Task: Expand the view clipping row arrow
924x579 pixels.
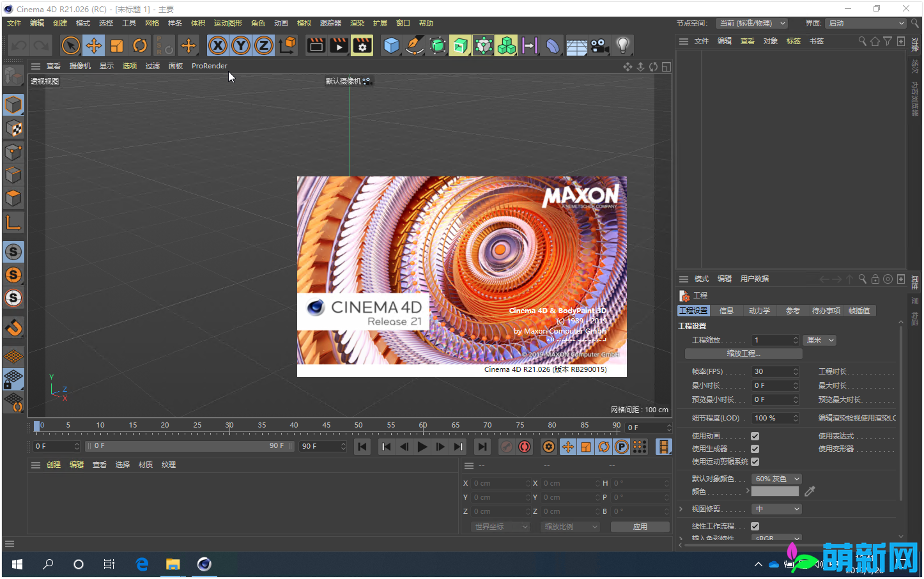Action: [x=681, y=509]
